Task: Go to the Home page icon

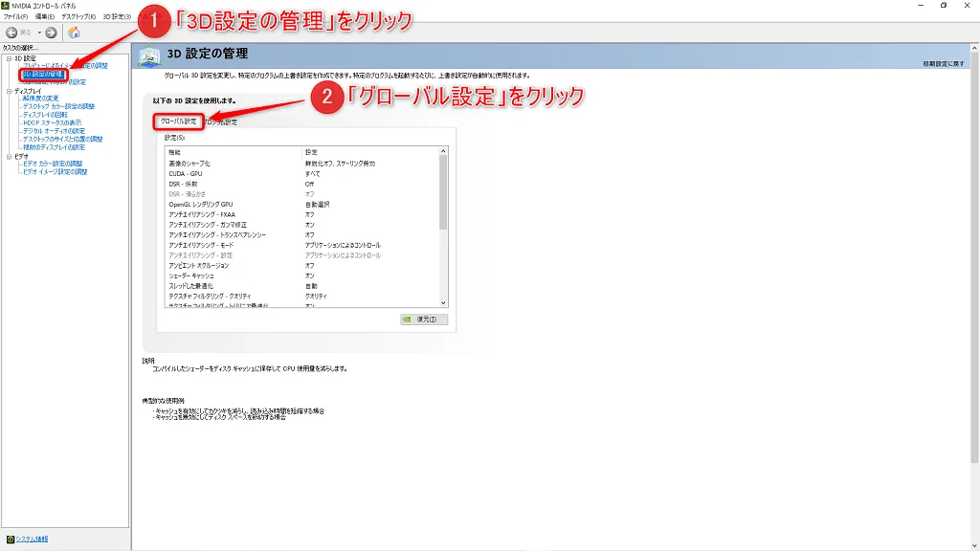Action: click(x=74, y=32)
